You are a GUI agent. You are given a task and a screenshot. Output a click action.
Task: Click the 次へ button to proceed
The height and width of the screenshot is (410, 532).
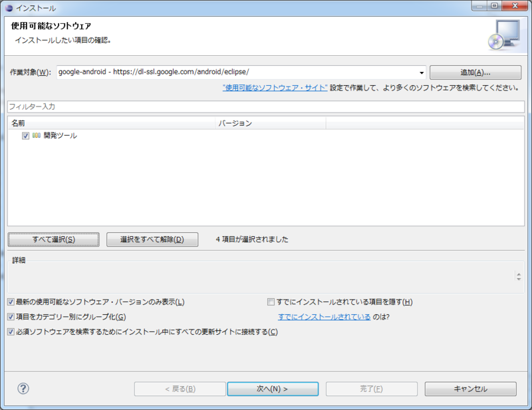click(273, 389)
